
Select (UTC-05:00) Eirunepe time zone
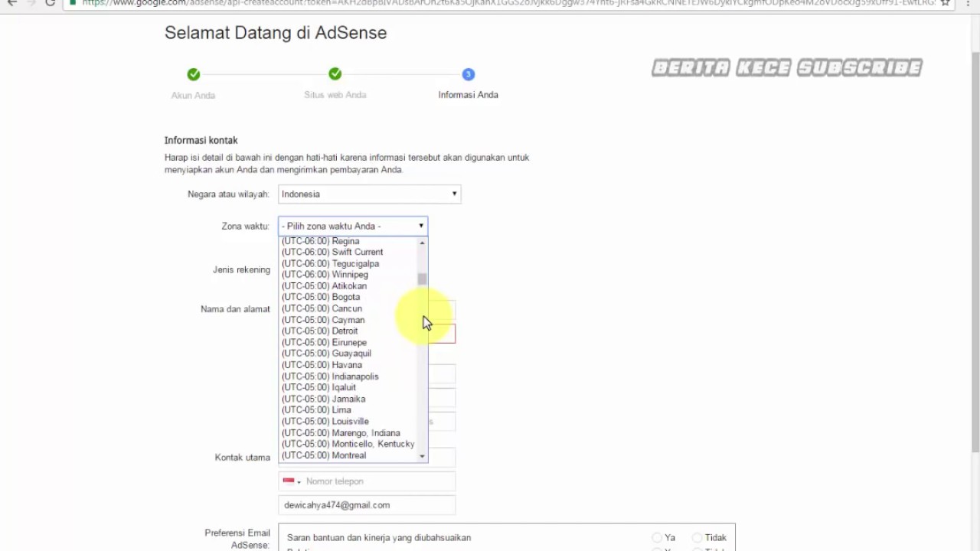(x=348, y=343)
